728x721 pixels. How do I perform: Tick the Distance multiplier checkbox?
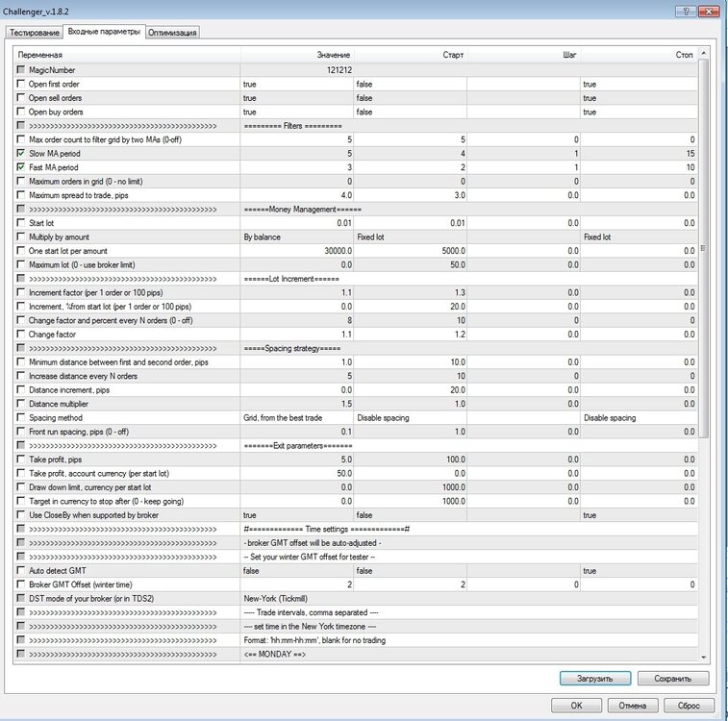[x=20, y=404]
